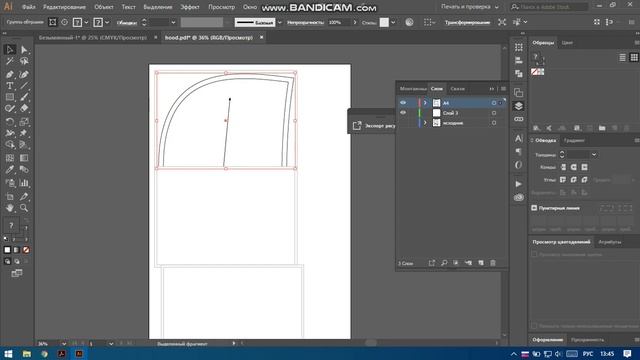Switch swatches to thumbnail grid view

click(633, 58)
